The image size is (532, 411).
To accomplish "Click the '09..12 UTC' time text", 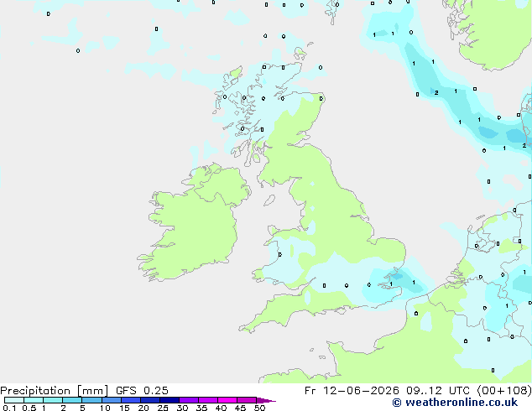I will coord(438,391).
